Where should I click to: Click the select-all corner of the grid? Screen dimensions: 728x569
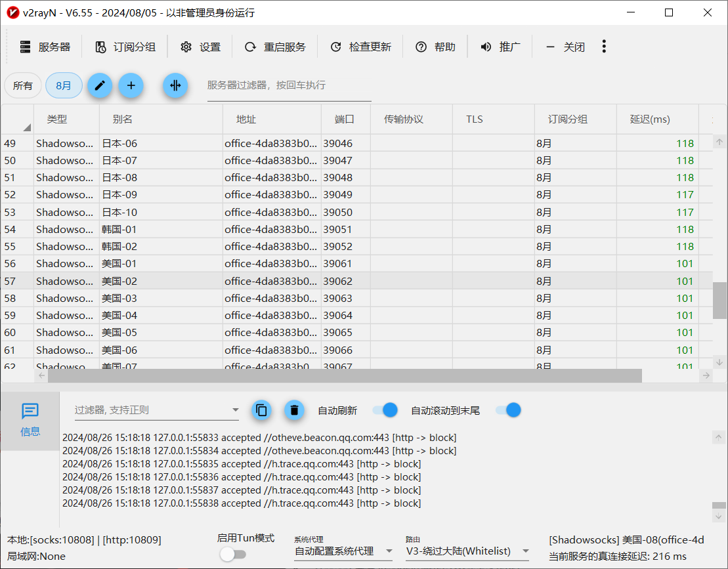pyautogui.click(x=17, y=119)
